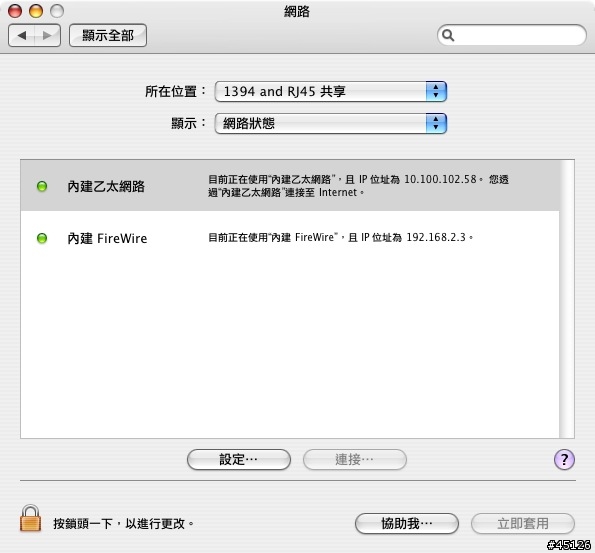
Task: Click the dimmed 立即套用 button
Action: click(523, 524)
